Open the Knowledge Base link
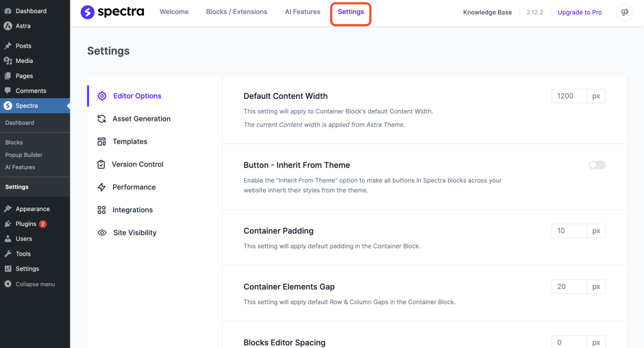644x348 pixels. click(487, 13)
